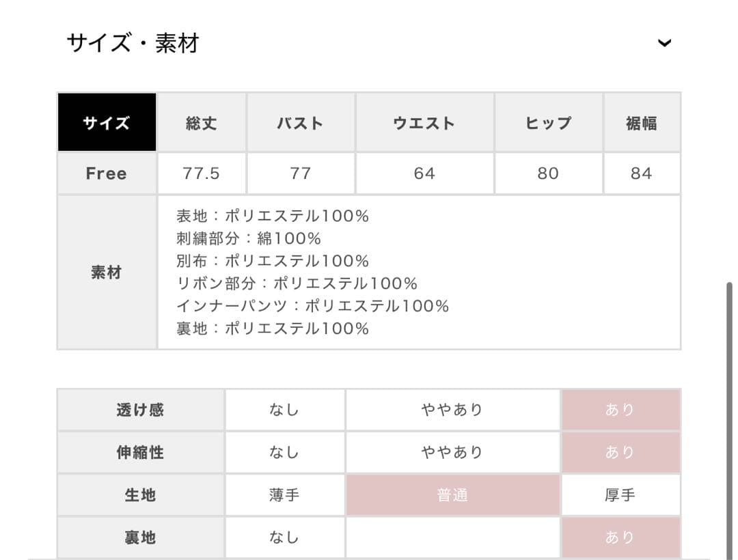
Task: Select ややあり for 透け感
Action: click(x=452, y=409)
